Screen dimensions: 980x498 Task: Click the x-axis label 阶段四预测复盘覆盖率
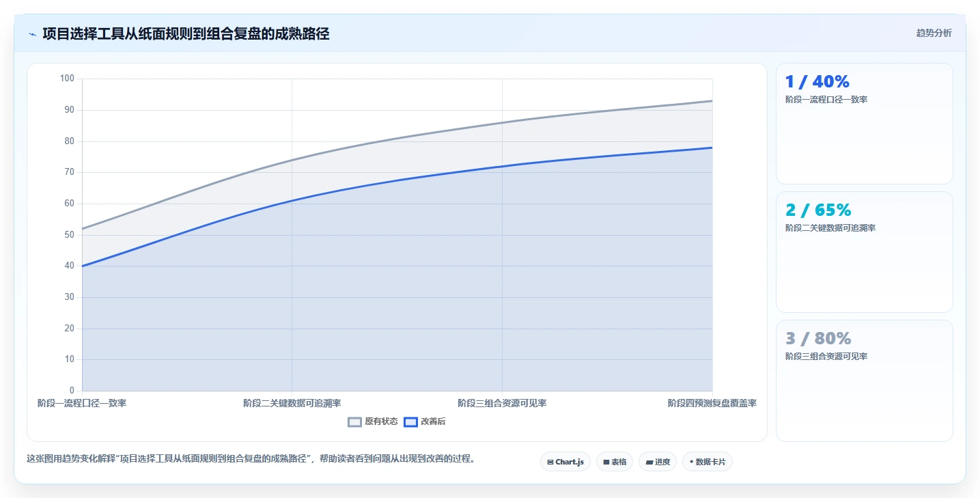[x=712, y=403]
